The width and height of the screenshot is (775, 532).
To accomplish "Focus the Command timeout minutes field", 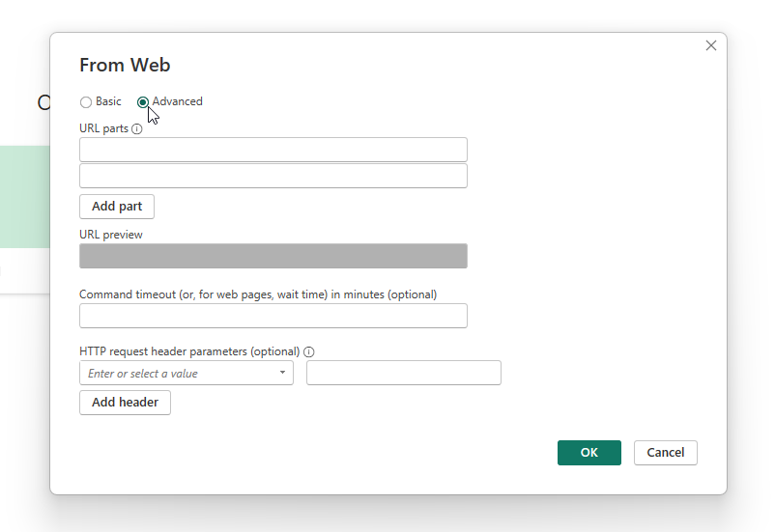I will 273,316.
